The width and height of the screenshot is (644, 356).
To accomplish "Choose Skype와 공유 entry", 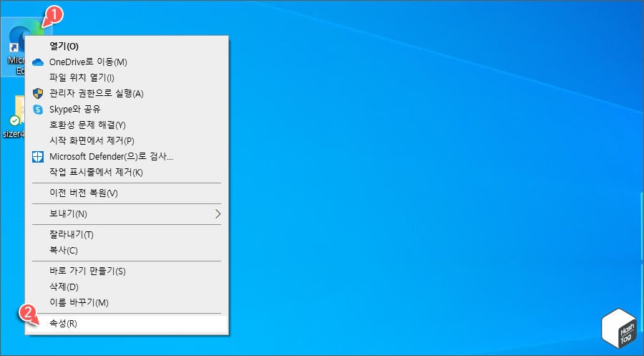I will [x=127, y=110].
